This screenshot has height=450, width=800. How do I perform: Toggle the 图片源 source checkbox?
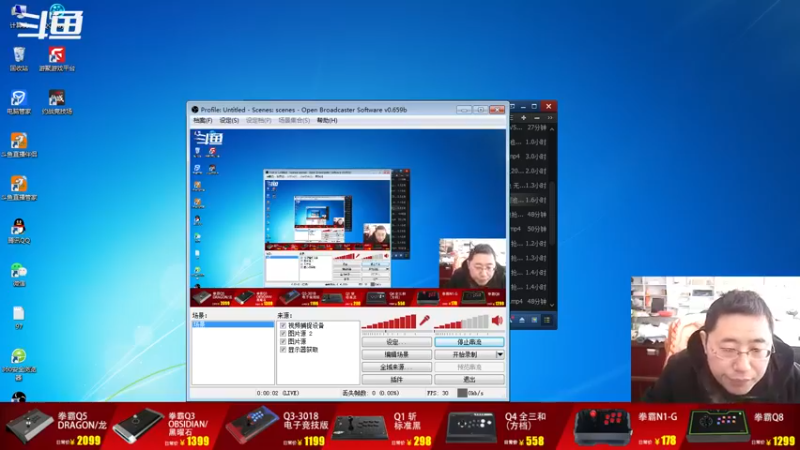pyautogui.click(x=283, y=341)
